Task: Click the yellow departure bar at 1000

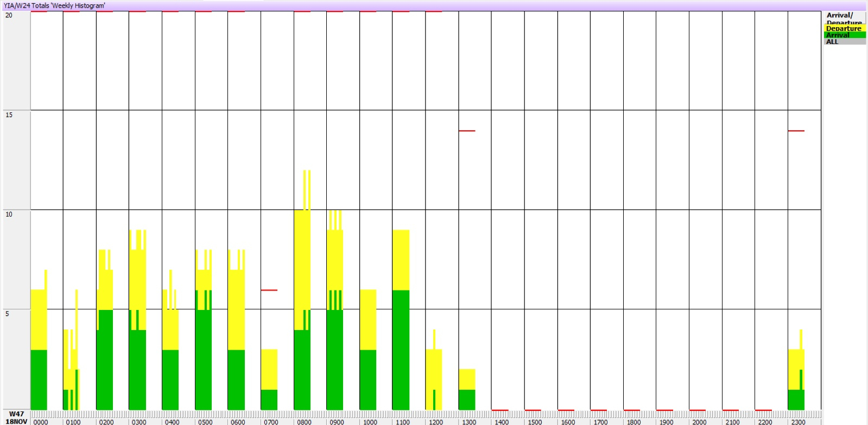Action: point(368,320)
